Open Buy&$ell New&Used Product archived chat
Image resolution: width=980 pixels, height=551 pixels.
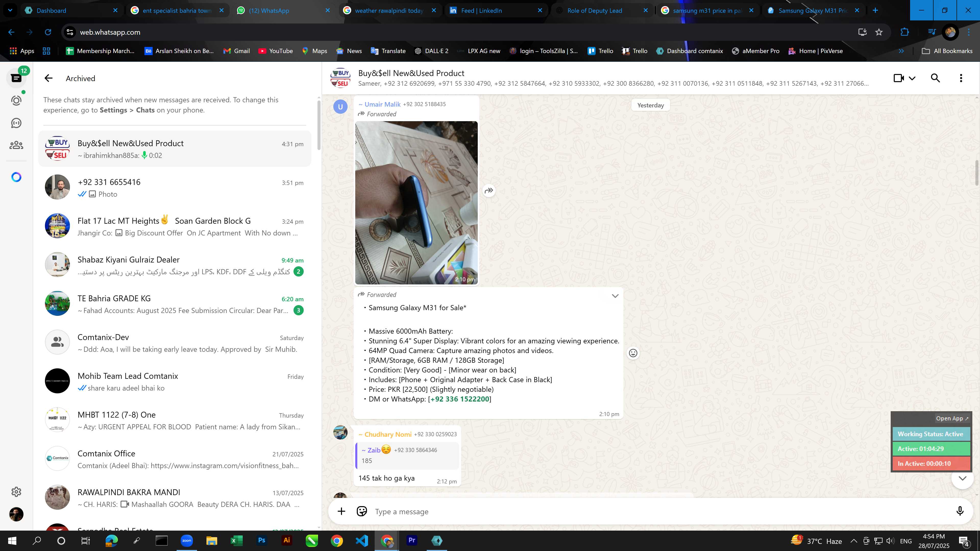point(175,149)
